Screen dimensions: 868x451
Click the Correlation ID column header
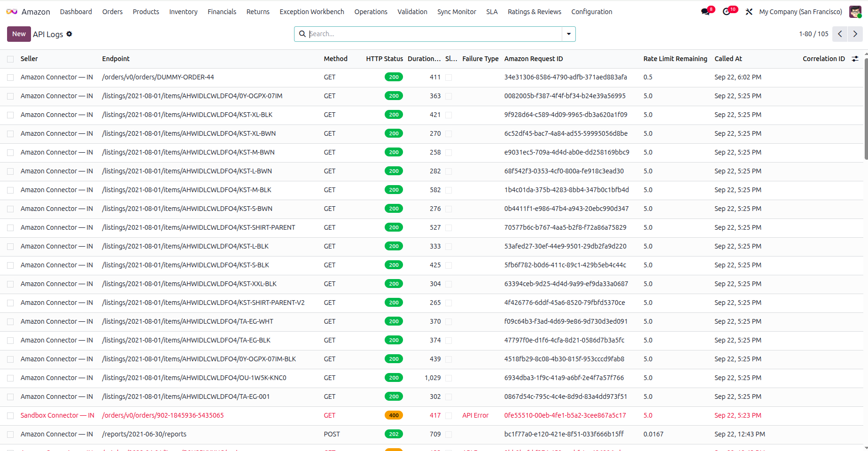(x=823, y=59)
